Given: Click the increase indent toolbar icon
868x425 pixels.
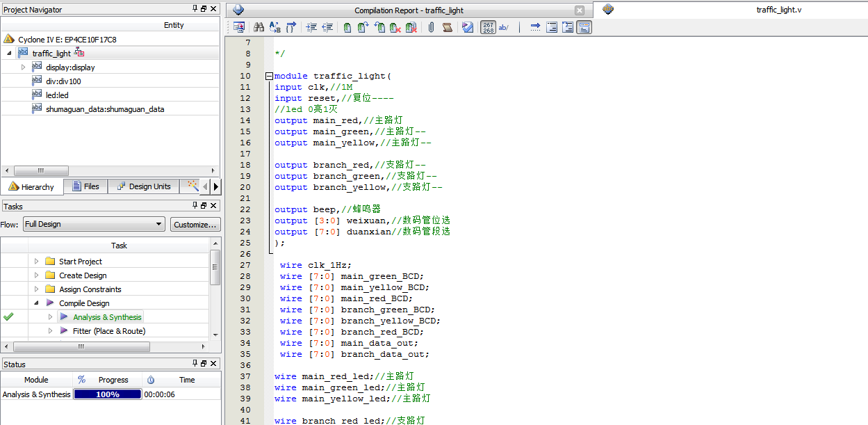Looking at the screenshot, I should coord(311,28).
